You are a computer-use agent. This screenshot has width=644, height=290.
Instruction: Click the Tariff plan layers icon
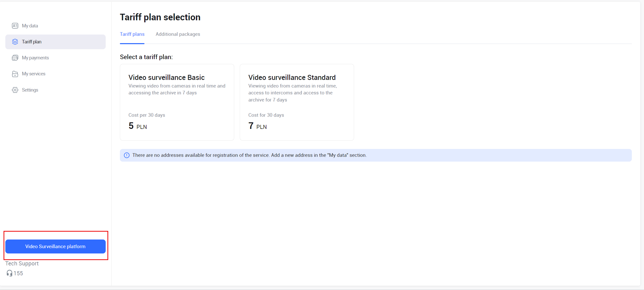tap(15, 42)
